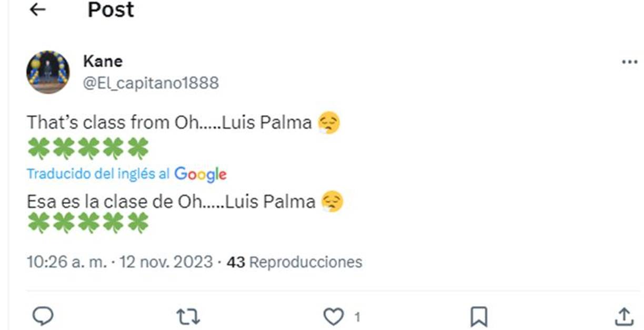
Task: Click the pensive emoji in the English post
Action: pyautogui.click(x=329, y=123)
